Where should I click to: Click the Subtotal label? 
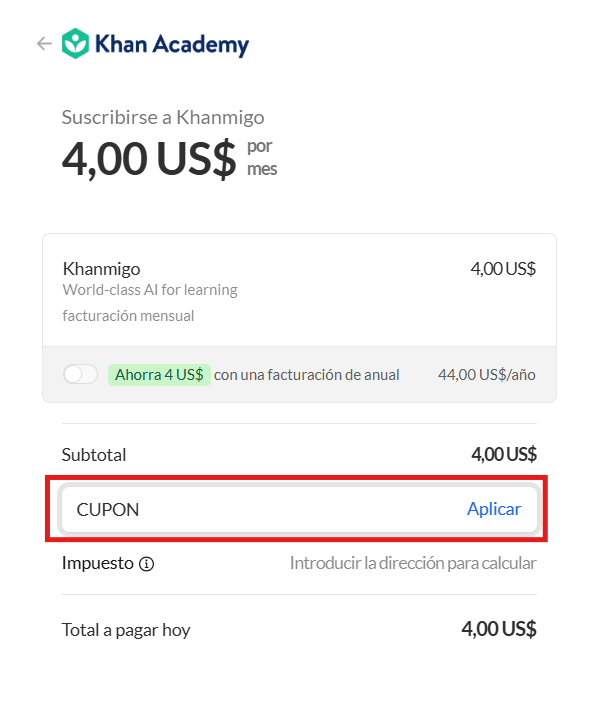tap(94, 455)
